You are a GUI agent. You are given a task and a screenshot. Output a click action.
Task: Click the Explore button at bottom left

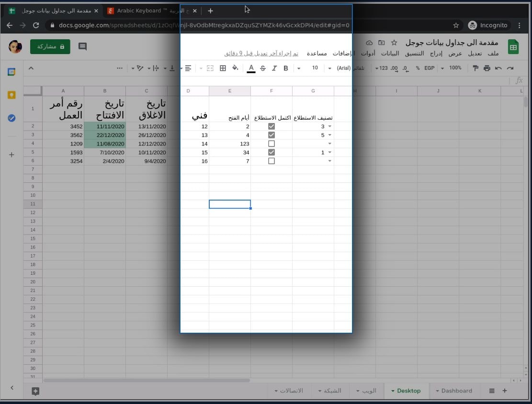coord(35,391)
